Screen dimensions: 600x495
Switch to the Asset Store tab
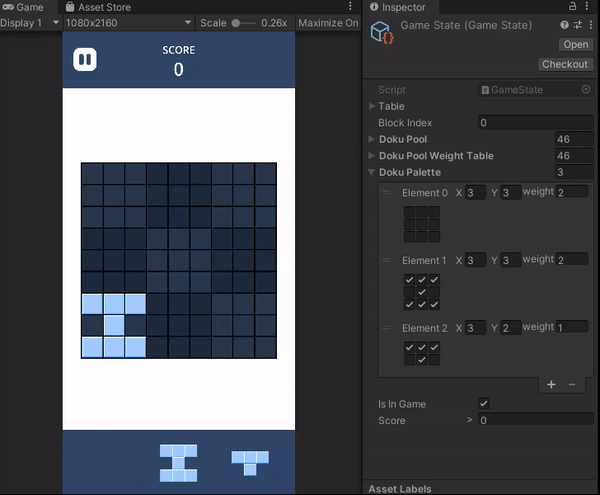pos(98,7)
